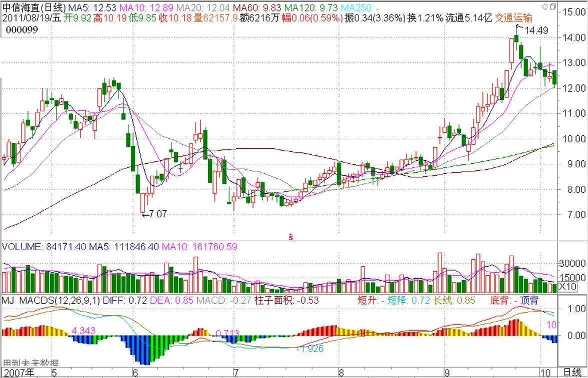Click the VOLUME indicator label

[20, 247]
